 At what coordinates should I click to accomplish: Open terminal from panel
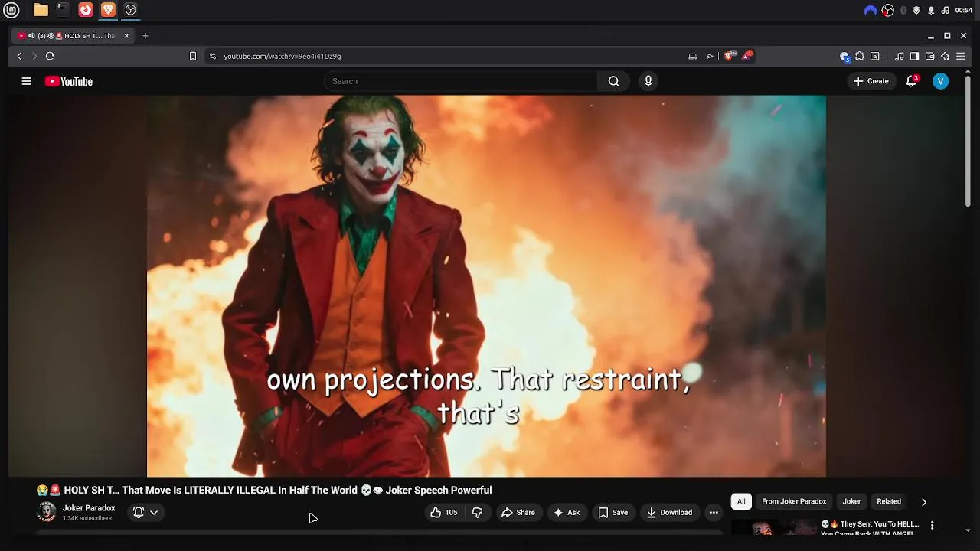click(x=63, y=10)
